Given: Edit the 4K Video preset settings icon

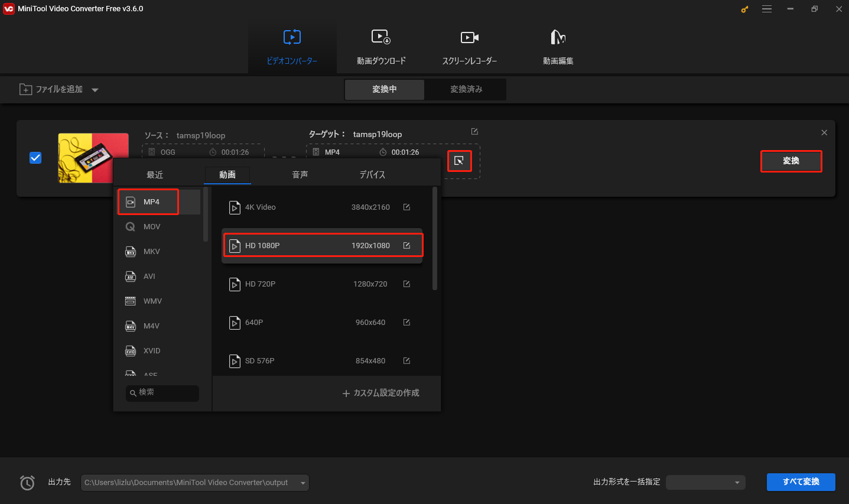Looking at the screenshot, I should coord(406,207).
